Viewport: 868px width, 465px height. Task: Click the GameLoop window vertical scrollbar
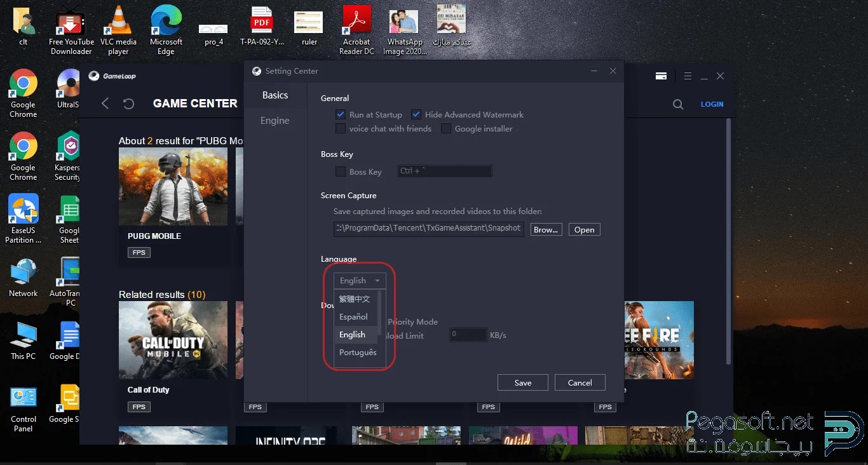(729, 241)
